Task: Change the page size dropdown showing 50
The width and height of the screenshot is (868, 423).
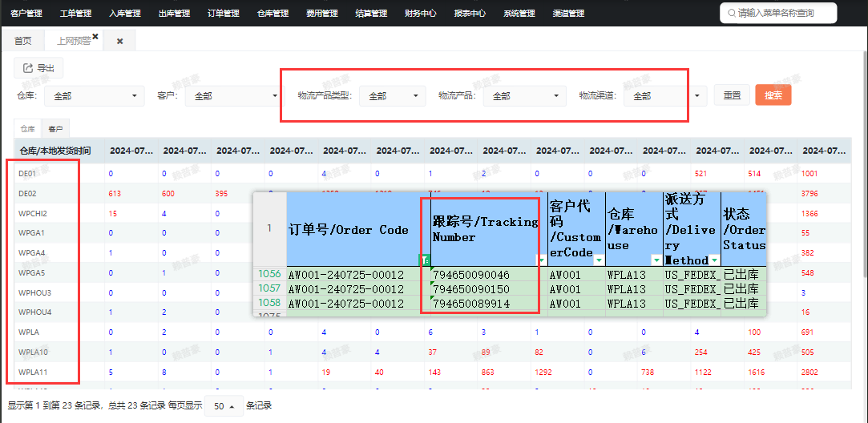Action: (x=224, y=406)
